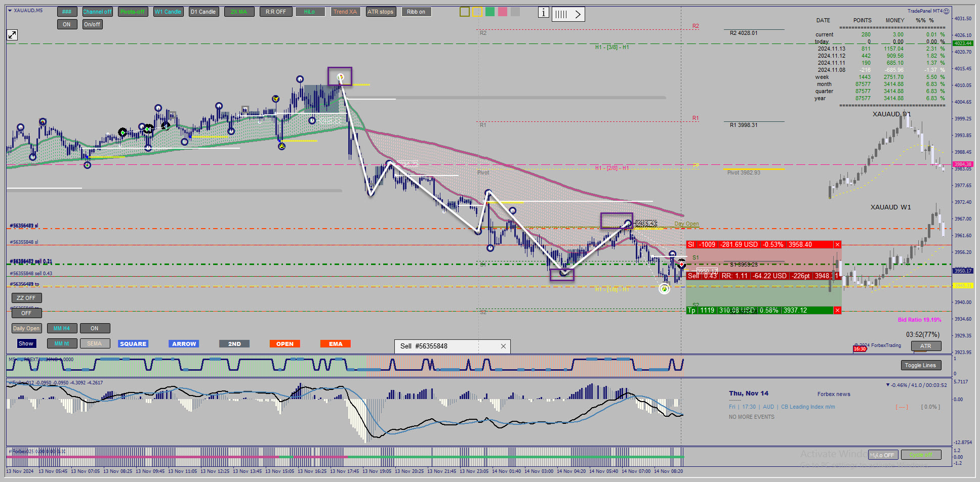Toggle the Ribb on button

[x=416, y=12]
